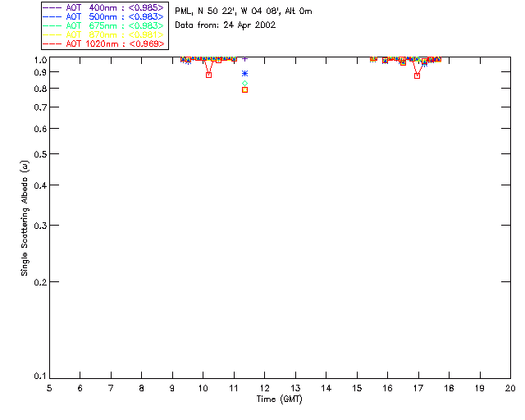
Task: Click the 'Single Scattering Albedo' y-axis title
Action: tap(25, 218)
